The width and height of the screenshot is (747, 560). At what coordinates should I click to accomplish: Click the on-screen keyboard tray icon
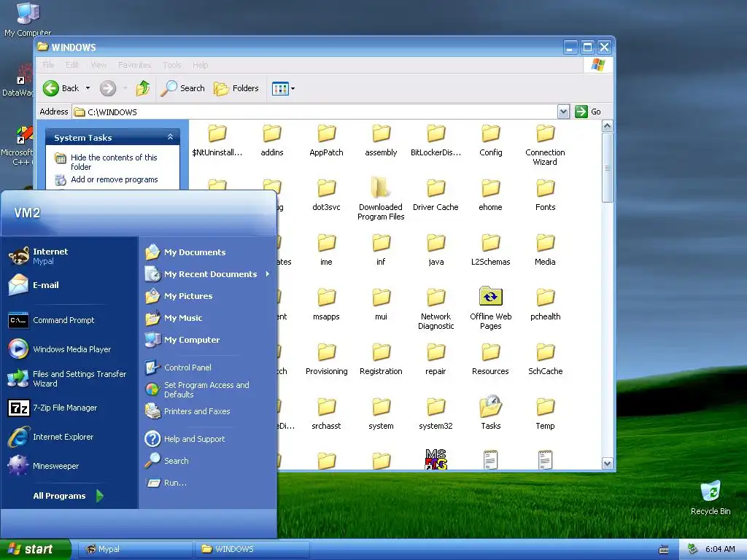663,550
